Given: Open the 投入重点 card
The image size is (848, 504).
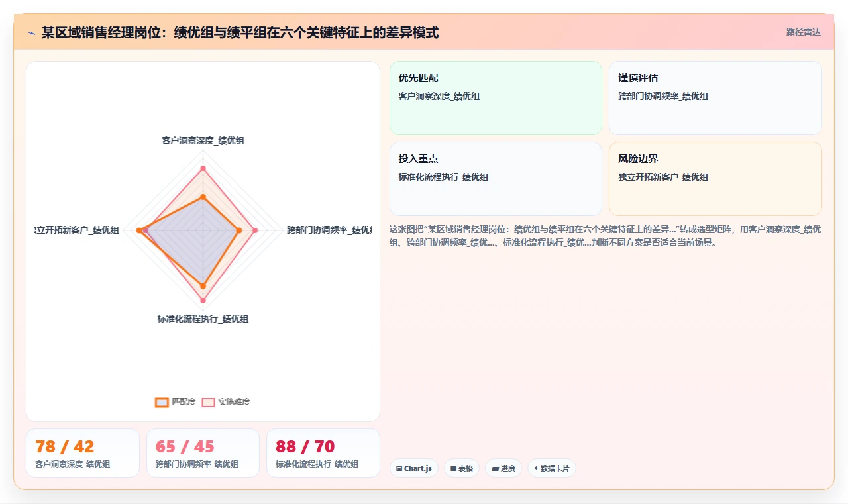Looking at the screenshot, I should tap(496, 179).
